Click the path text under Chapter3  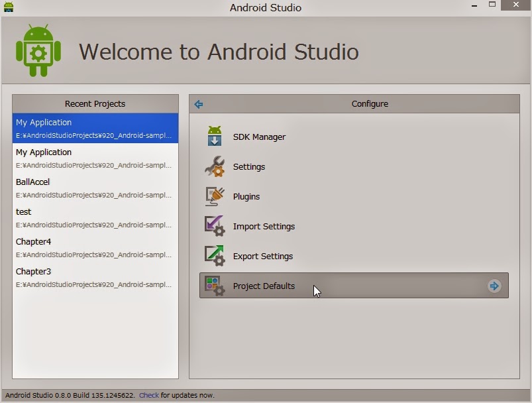point(93,284)
